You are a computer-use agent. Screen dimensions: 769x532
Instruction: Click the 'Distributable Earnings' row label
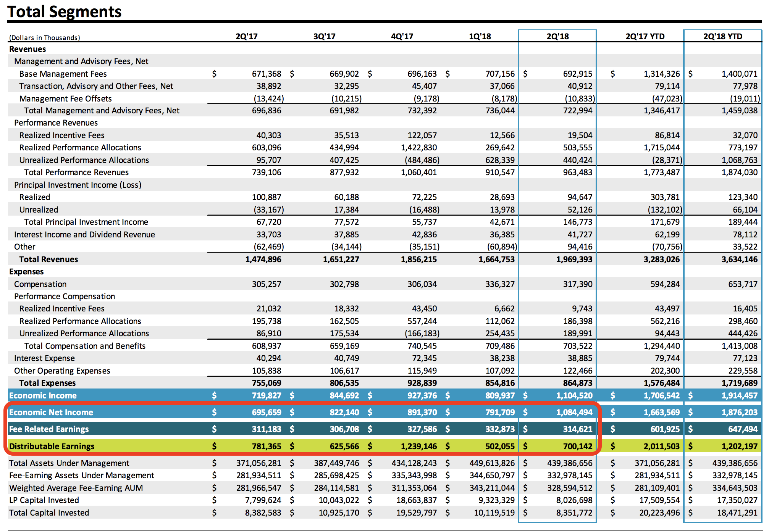click(52, 447)
